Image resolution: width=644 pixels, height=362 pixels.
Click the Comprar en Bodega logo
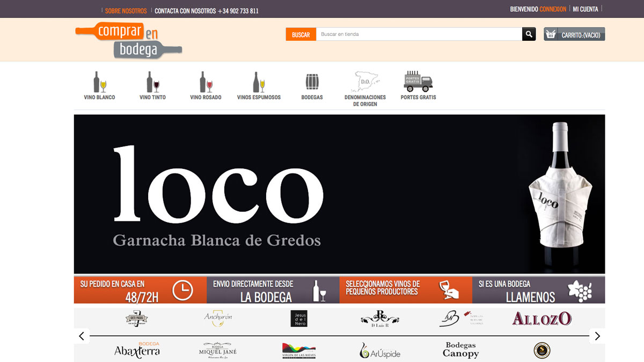tap(129, 40)
